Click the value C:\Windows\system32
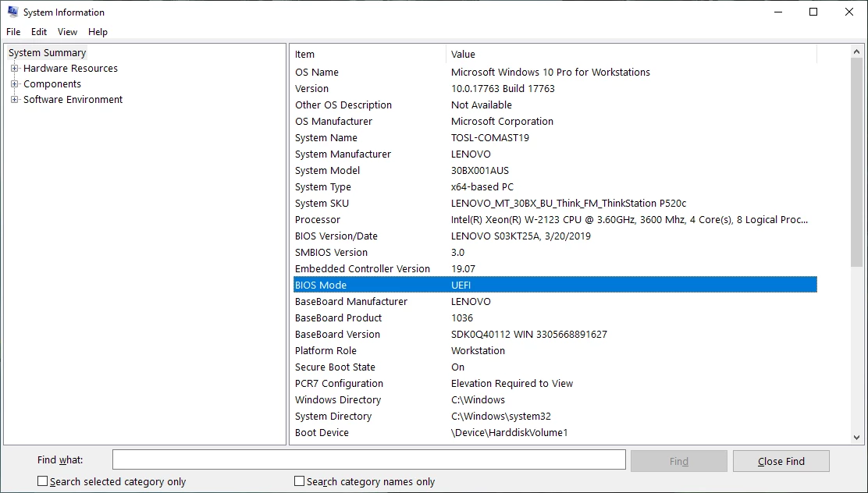The height and width of the screenshot is (493, 868). point(501,416)
